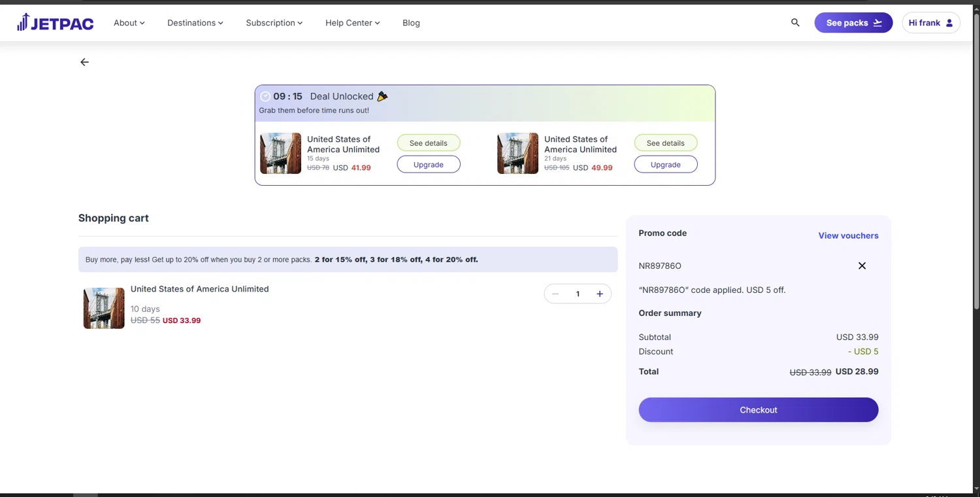This screenshot has height=497, width=980.
Task: Decrease pack quantity with minus icon
Action: [555, 294]
